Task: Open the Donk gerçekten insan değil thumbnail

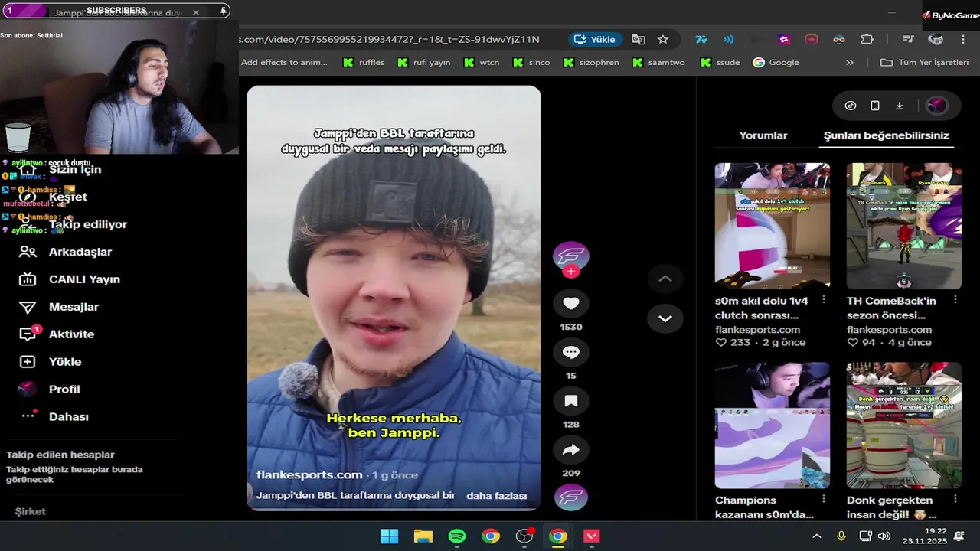Action: [x=903, y=425]
